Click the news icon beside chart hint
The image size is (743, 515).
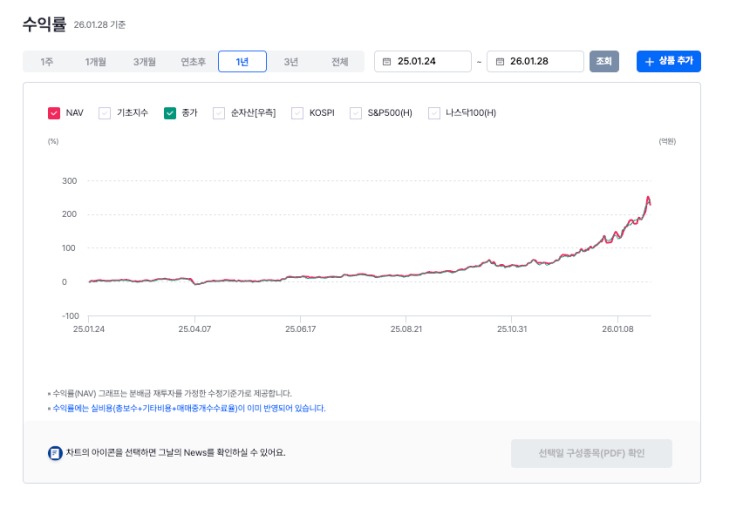click(x=55, y=453)
